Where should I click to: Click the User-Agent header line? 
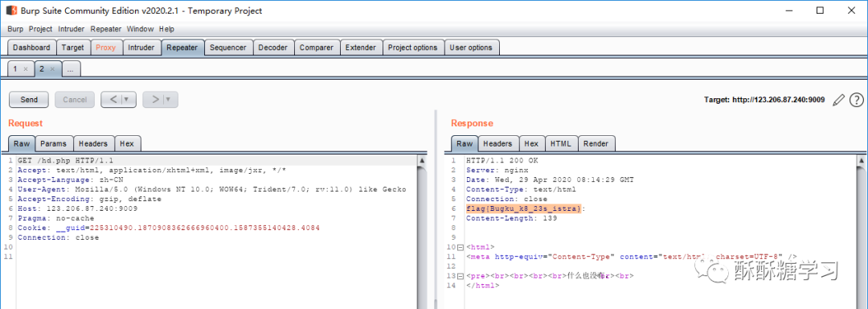click(x=212, y=189)
